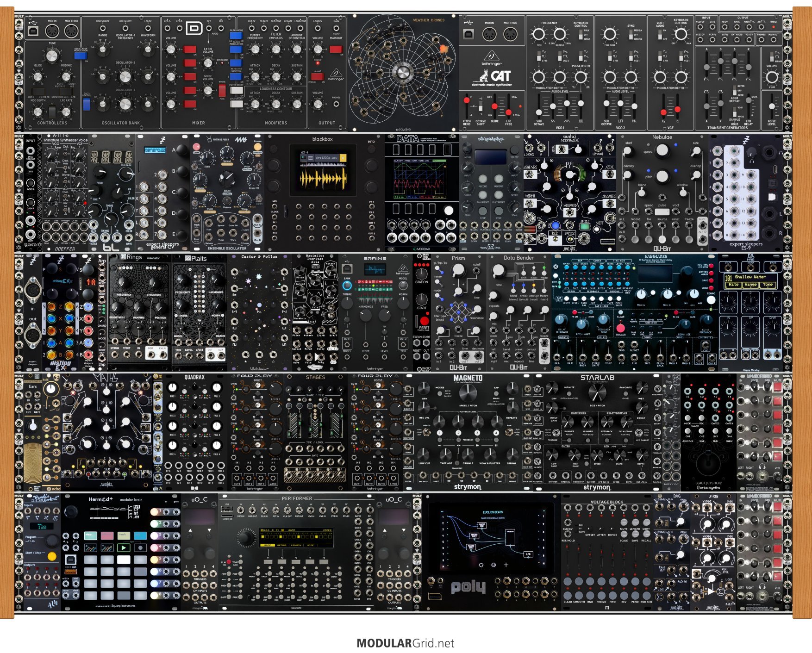Click the PHONES jack in the D synth Output section

pos(336,104)
